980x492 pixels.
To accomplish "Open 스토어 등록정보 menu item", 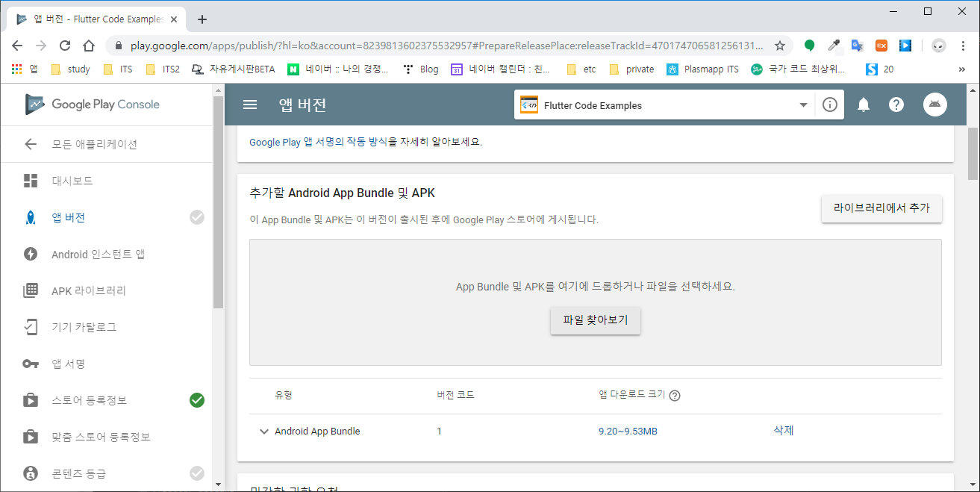I will 89,400.
